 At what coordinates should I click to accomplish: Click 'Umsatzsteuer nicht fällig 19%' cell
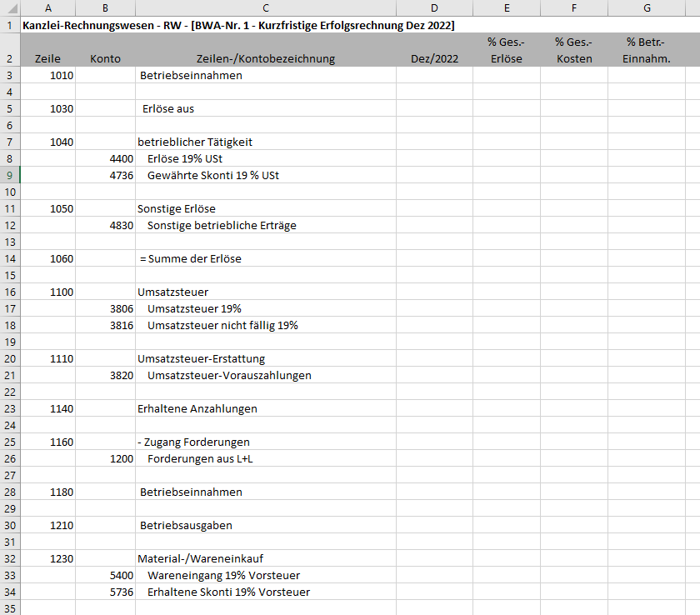[x=266, y=325]
